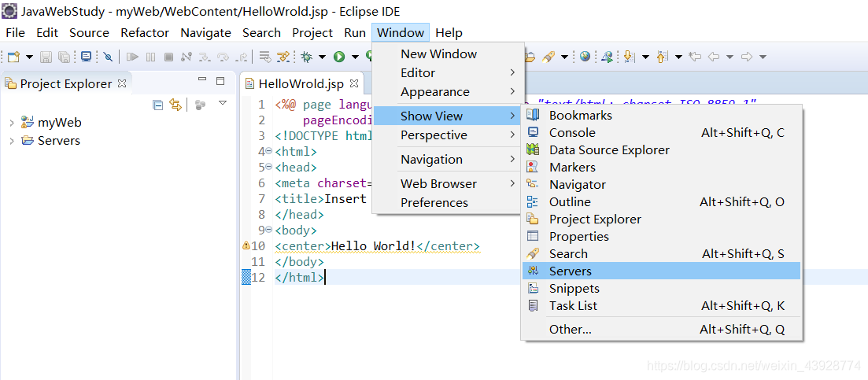Click the Previous Annotation up-arrow icon
The width and height of the screenshot is (868, 380).
tap(663, 57)
